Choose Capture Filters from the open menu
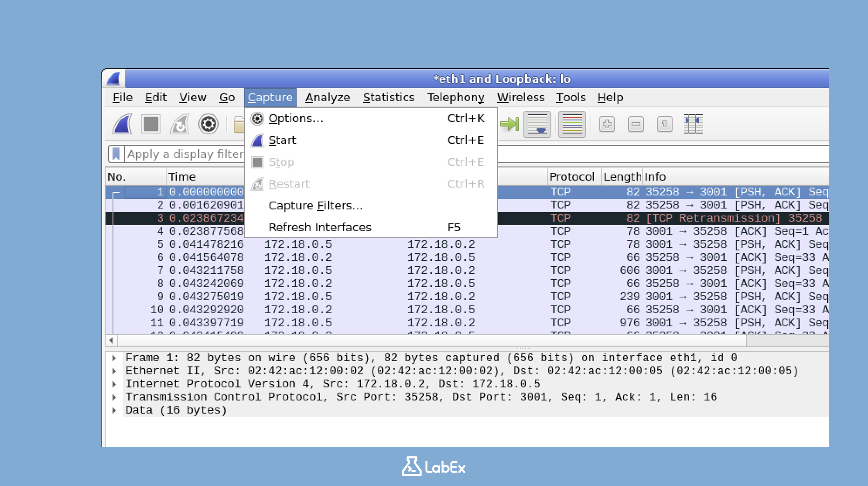Image resolution: width=868 pixels, height=486 pixels. tap(316, 205)
